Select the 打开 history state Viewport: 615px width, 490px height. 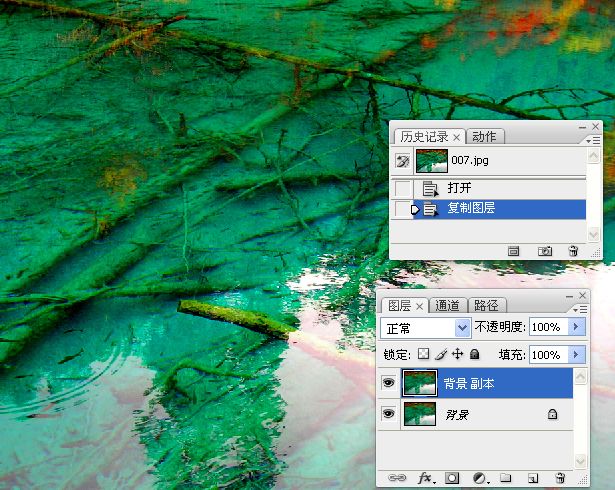[500, 188]
